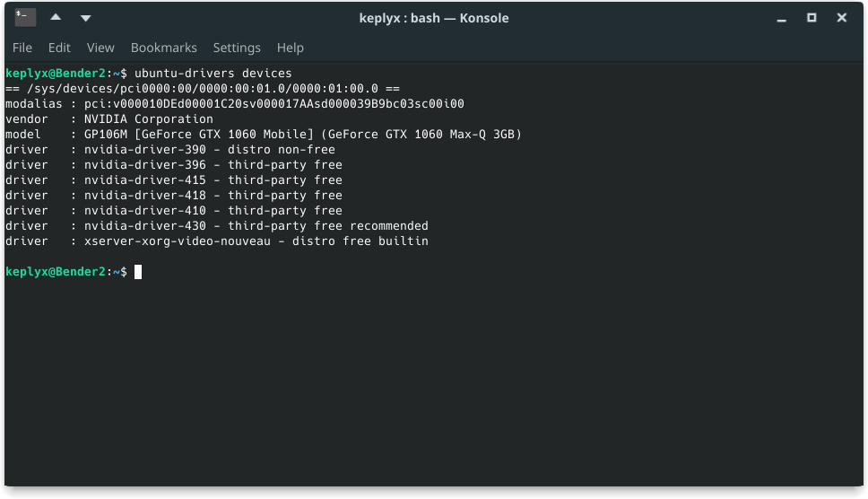Click the modalias output line
The image size is (868, 499).
(235, 104)
